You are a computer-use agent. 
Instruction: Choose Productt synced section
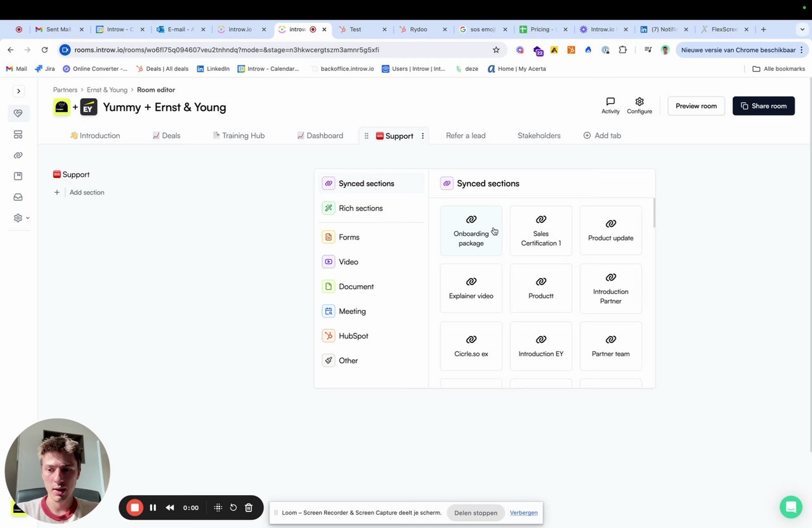tap(541, 288)
